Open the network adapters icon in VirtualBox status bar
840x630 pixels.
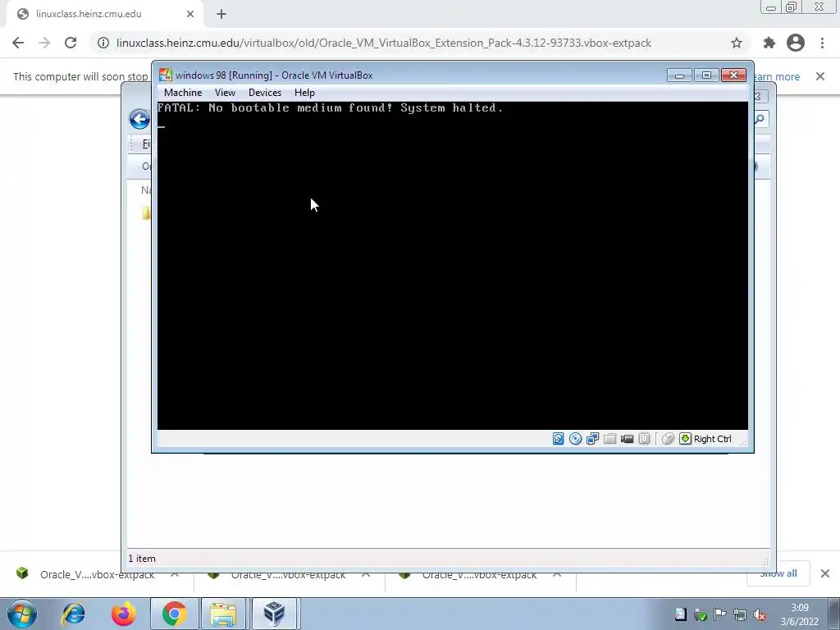coord(592,439)
